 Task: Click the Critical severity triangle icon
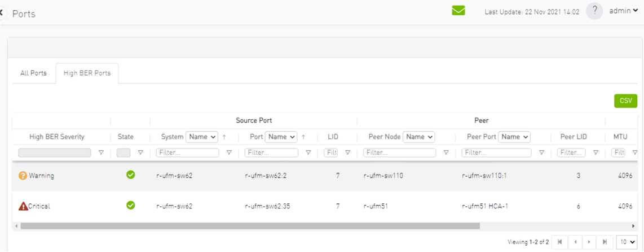click(23, 206)
